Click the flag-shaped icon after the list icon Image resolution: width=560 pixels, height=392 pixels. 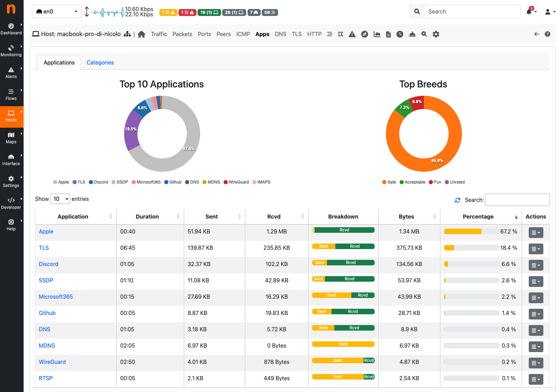(341, 34)
